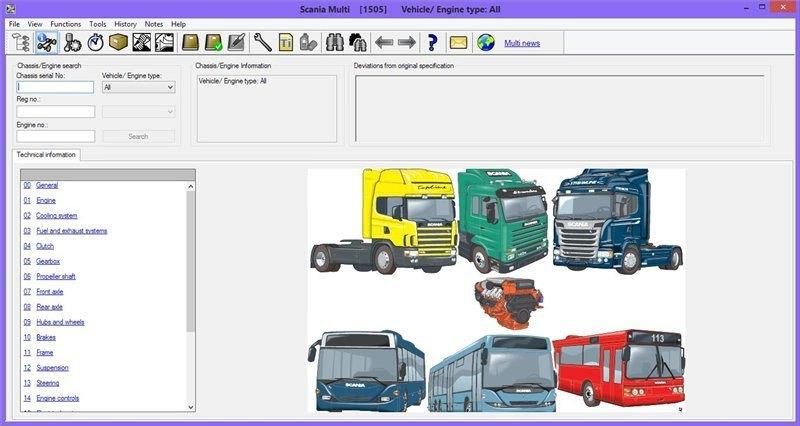
Task: Click the notepad with pen icon
Action: click(x=236, y=43)
